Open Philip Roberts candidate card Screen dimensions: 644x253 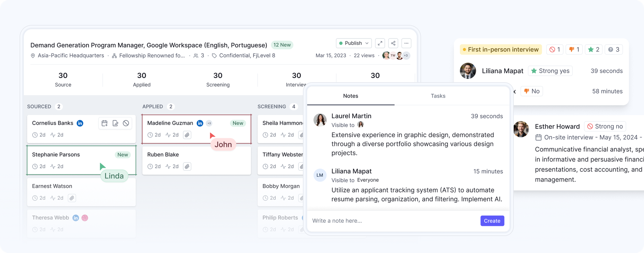tap(281, 224)
